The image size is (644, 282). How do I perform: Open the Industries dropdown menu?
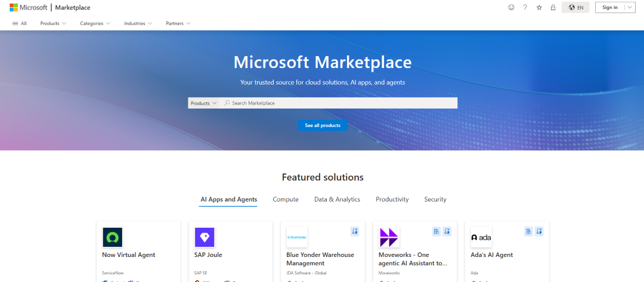pos(138,23)
